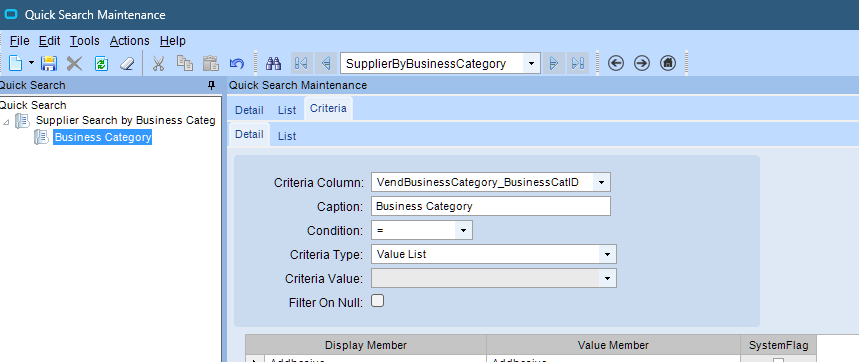
Task: Click the Delete X toolbar icon
Action: pyautogui.click(x=74, y=64)
